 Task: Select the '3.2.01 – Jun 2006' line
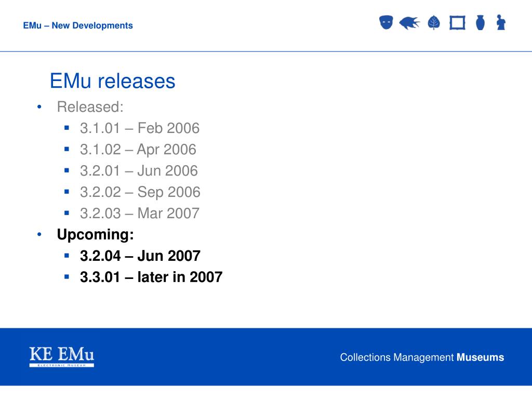coord(139,170)
